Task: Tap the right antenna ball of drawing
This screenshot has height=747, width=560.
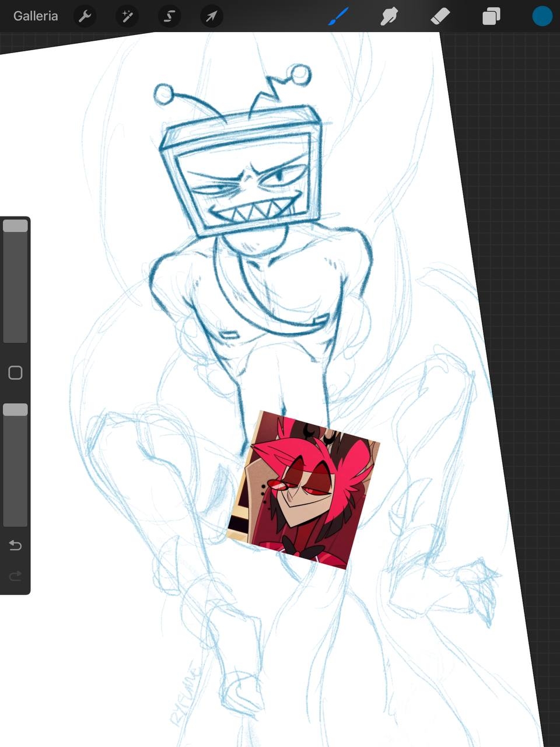Action: pos(300,75)
